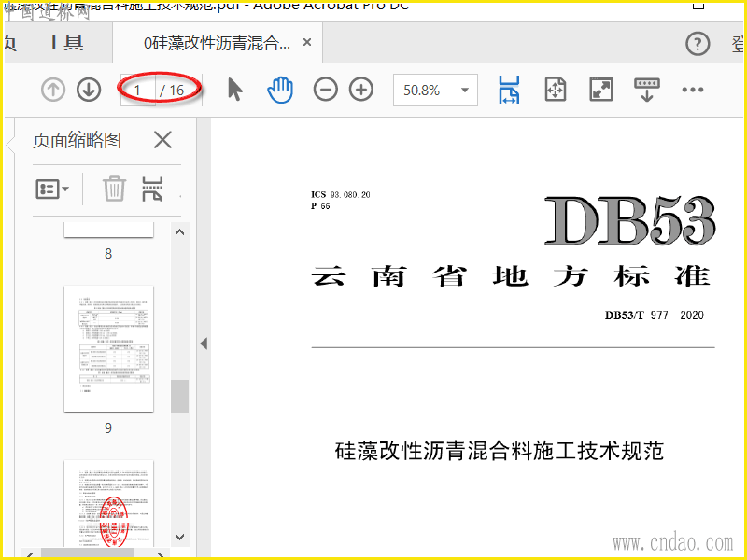Click the 云南省地方标准 heading
The height and width of the screenshot is (560, 747).
[512, 276]
